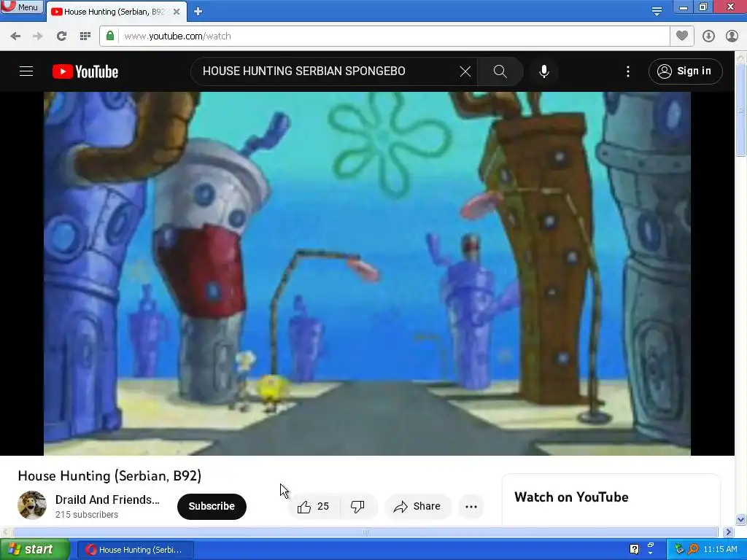Clear the search query with X icon
This screenshot has width=747, height=560.
tap(465, 71)
